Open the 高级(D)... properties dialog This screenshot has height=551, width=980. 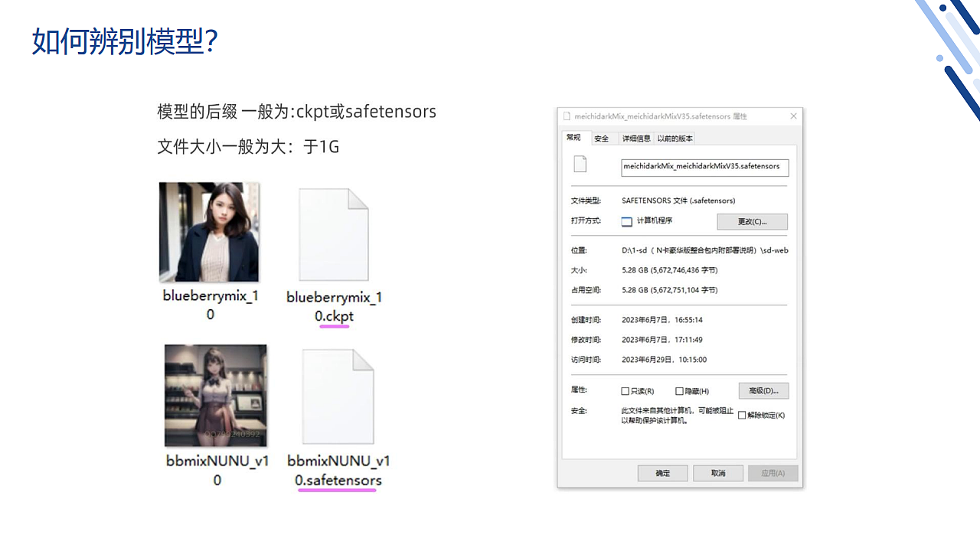click(x=763, y=390)
